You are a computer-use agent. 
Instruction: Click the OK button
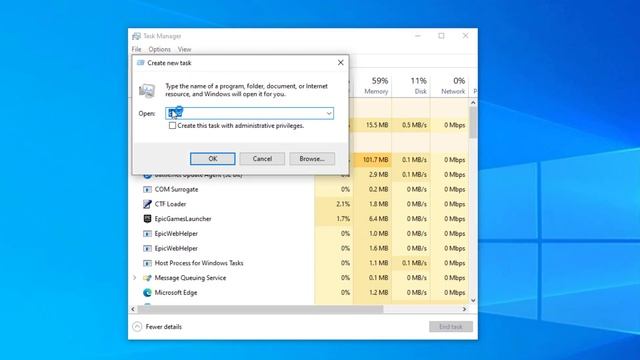(x=213, y=159)
